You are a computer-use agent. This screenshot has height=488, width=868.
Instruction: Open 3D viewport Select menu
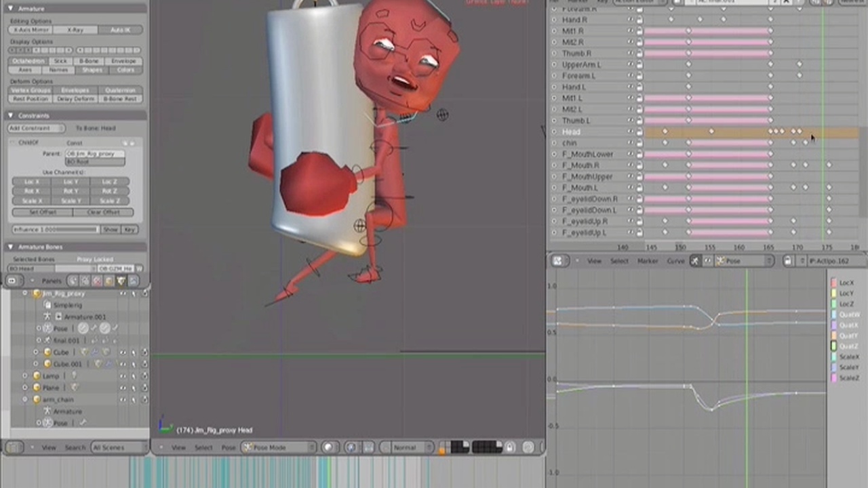click(203, 447)
